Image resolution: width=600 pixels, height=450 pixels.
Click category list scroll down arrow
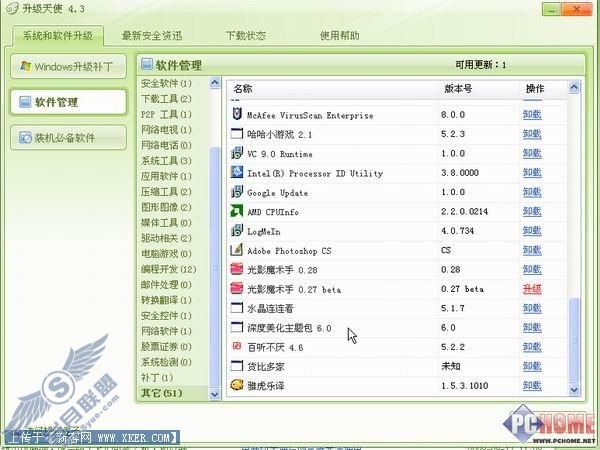click(x=215, y=394)
